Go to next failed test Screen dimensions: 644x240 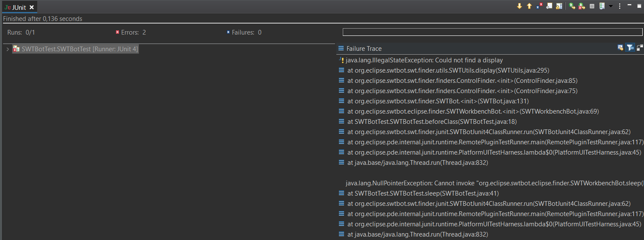click(x=519, y=6)
